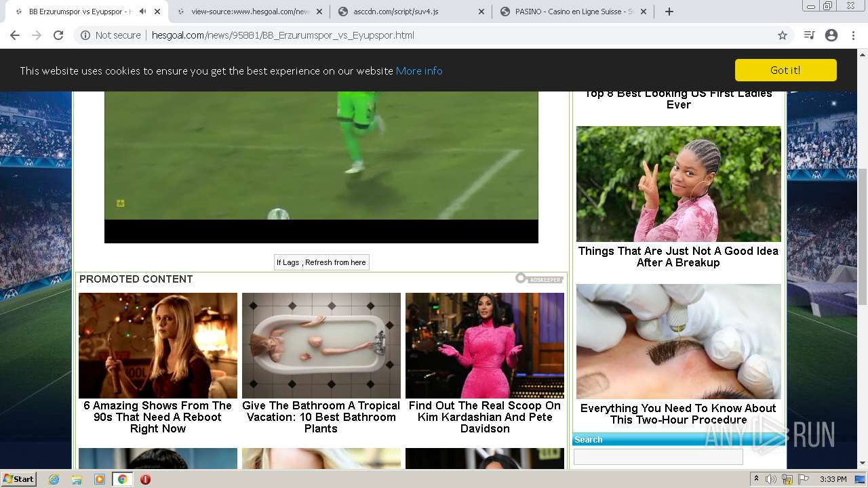The height and width of the screenshot is (488, 868).
Task: Open the Not secure site info
Action: (111, 35)
